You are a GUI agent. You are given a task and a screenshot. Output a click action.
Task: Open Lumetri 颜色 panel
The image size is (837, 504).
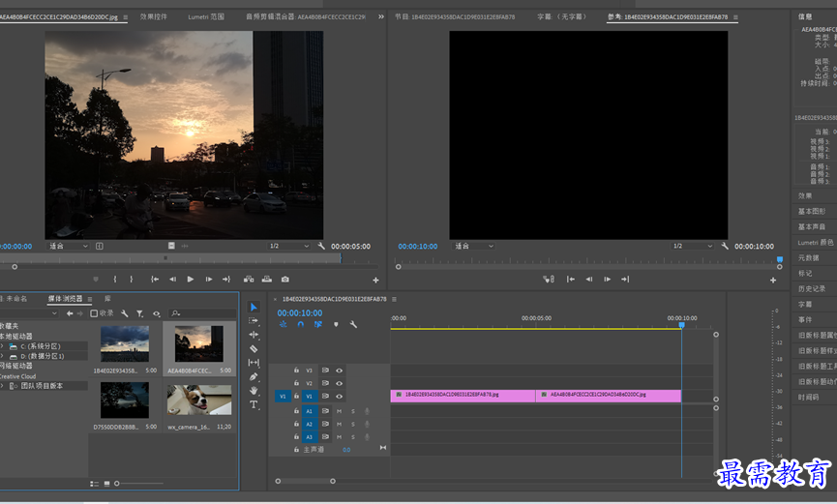point(815,243)
